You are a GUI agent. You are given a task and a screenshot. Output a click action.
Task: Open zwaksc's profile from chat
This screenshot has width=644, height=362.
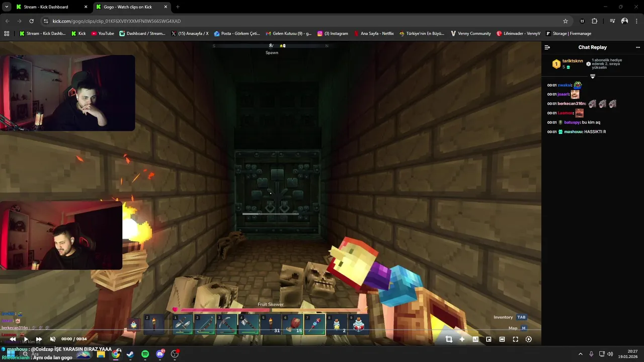(x=565, y=85)
